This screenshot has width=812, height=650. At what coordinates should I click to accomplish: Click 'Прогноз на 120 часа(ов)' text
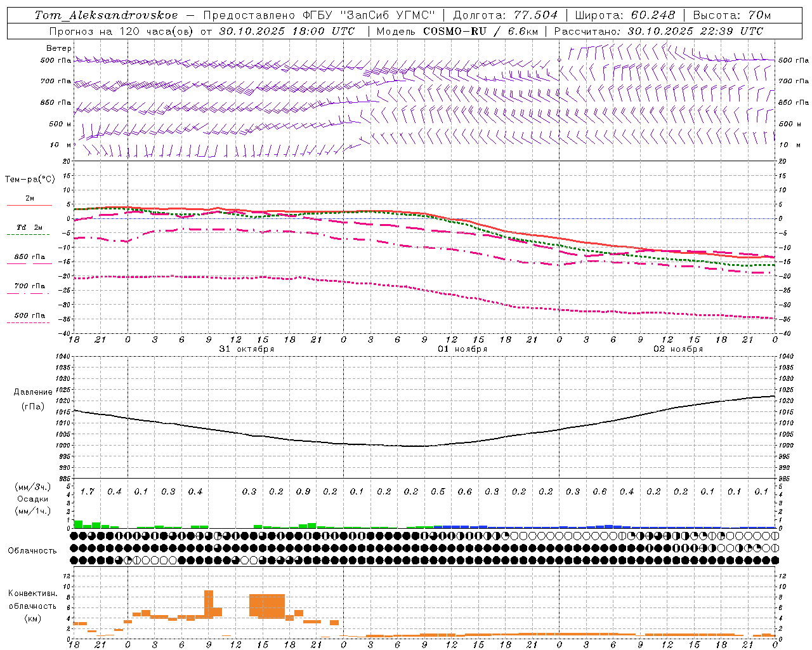122,31
